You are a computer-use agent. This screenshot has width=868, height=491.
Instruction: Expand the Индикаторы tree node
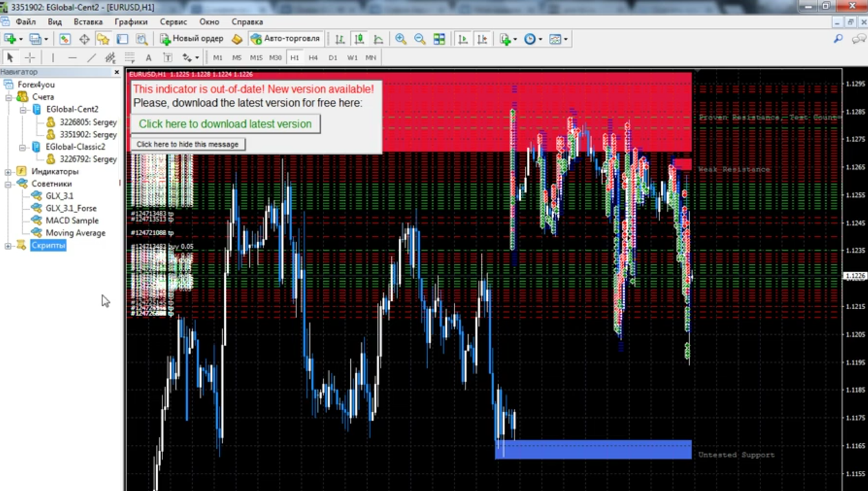pos(8,172)
